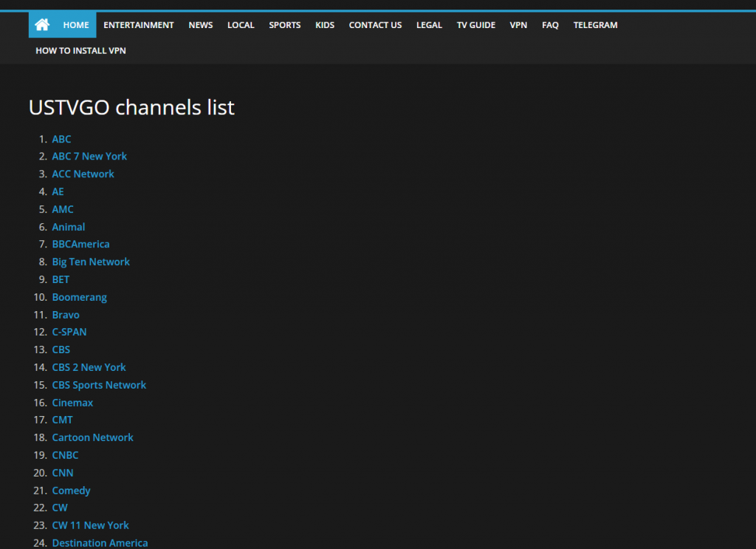Open the Telegram menu link
The image size is (756, 549).
596,25
